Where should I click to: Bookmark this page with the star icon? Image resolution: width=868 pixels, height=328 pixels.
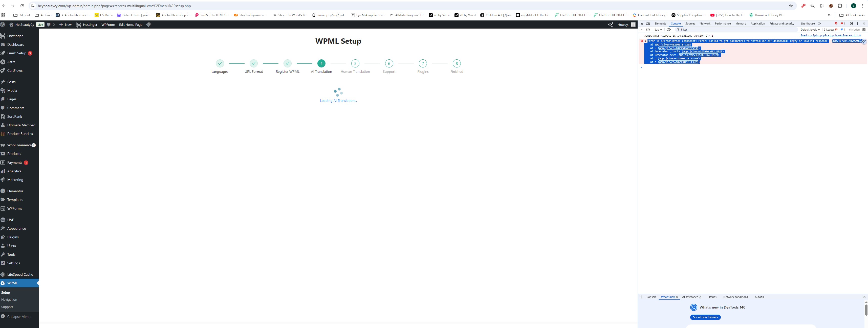coord(791,6)
